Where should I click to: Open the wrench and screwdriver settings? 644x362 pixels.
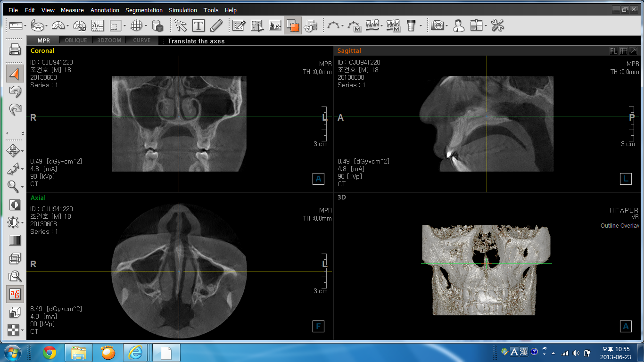(497, 25)
